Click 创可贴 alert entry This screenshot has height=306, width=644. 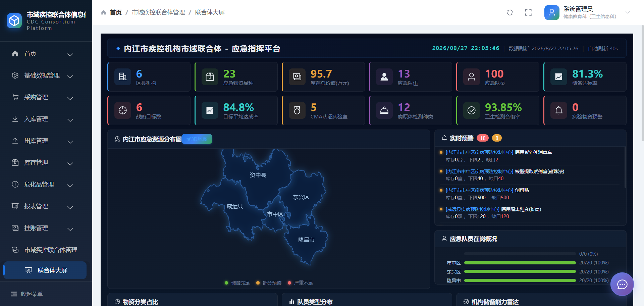(529, 194)
